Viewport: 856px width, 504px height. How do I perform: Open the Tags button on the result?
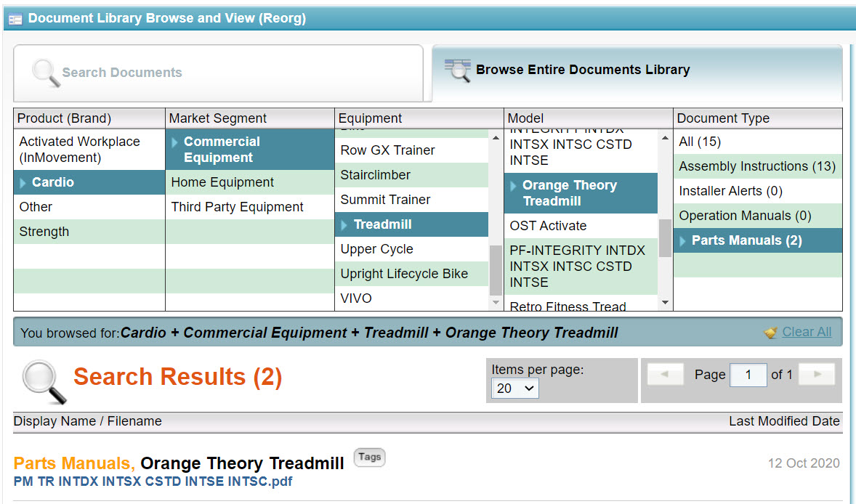click(370, 457)
